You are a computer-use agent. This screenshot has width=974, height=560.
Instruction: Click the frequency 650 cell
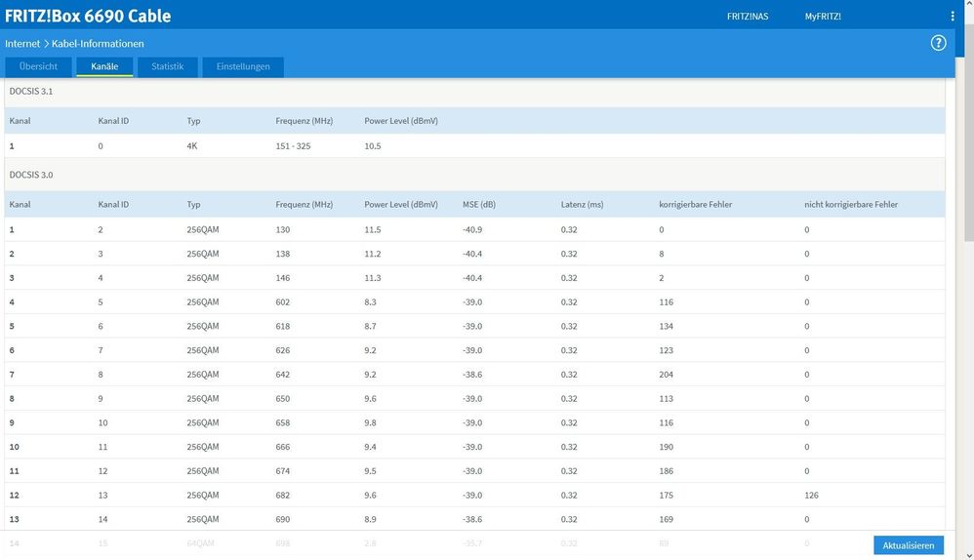click(283, 399)
